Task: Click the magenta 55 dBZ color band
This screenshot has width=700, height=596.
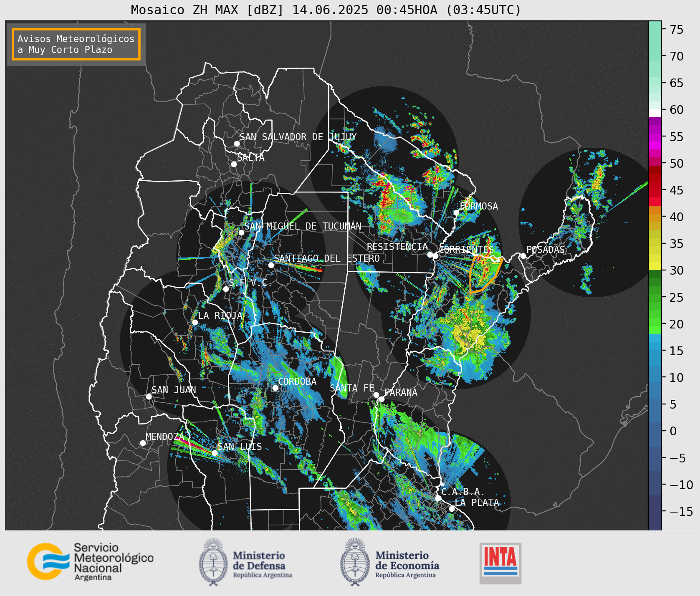Action: 655,136
